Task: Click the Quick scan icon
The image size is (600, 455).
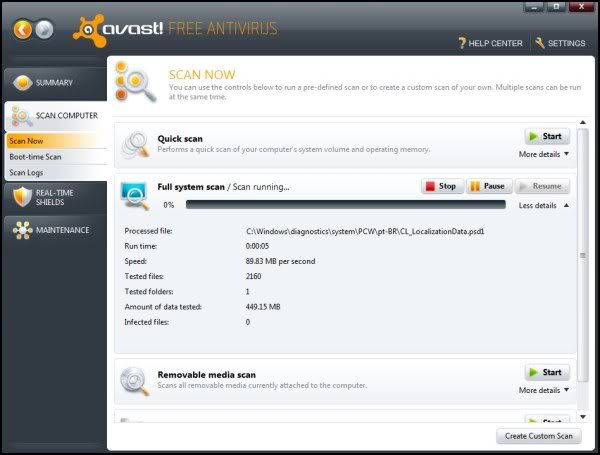Action: (x=135, y=145)
